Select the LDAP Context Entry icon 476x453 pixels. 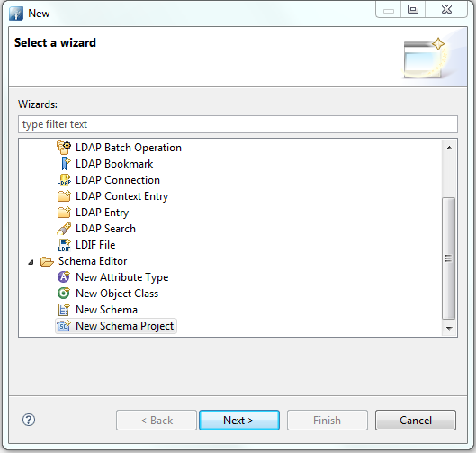[64, 196]
